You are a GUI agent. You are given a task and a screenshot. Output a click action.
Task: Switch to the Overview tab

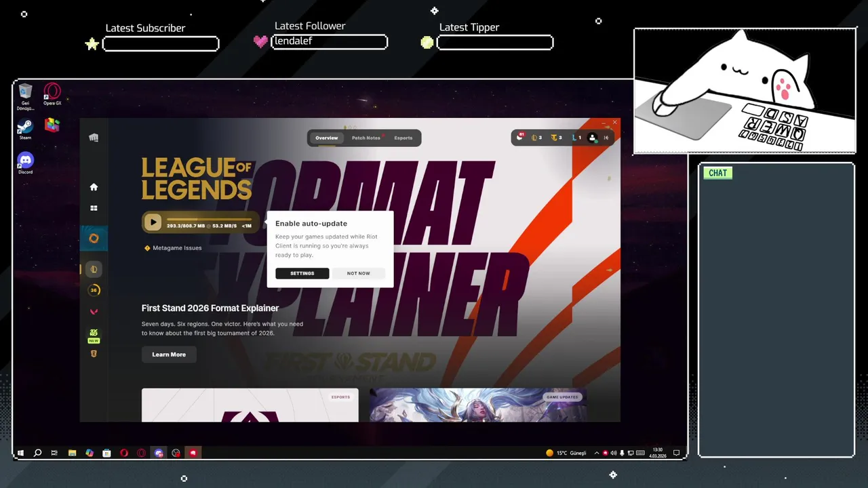click(326, 138)
